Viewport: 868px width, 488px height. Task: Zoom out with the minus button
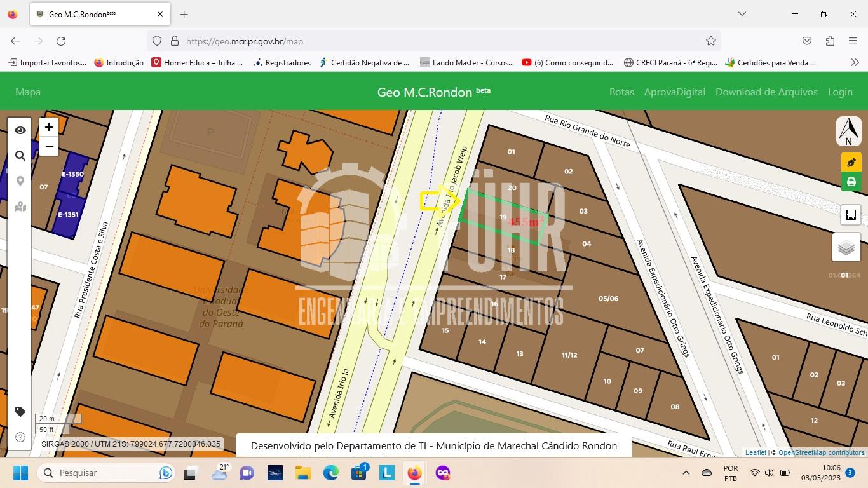point(49,146)
